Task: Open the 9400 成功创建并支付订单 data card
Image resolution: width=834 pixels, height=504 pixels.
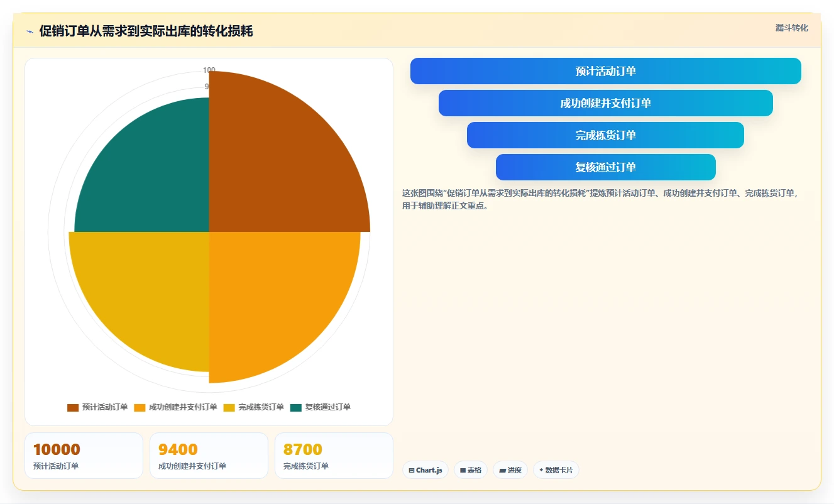Action: pyautogui.click(x=209, y=456)
